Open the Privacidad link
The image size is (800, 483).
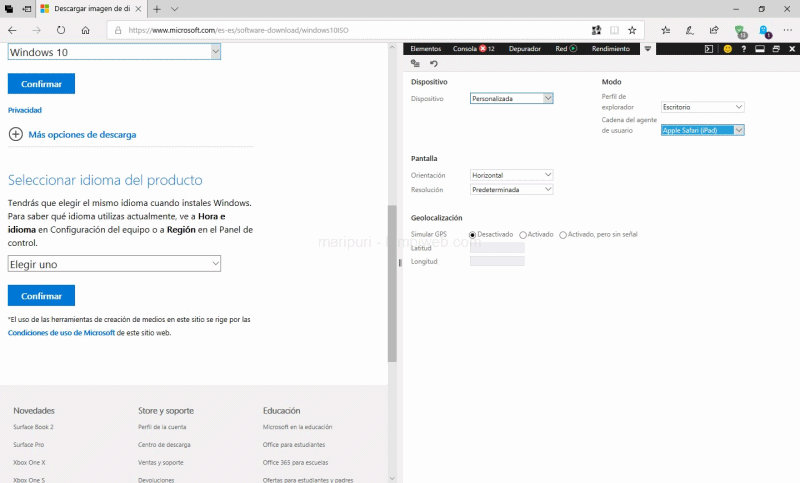24,110
